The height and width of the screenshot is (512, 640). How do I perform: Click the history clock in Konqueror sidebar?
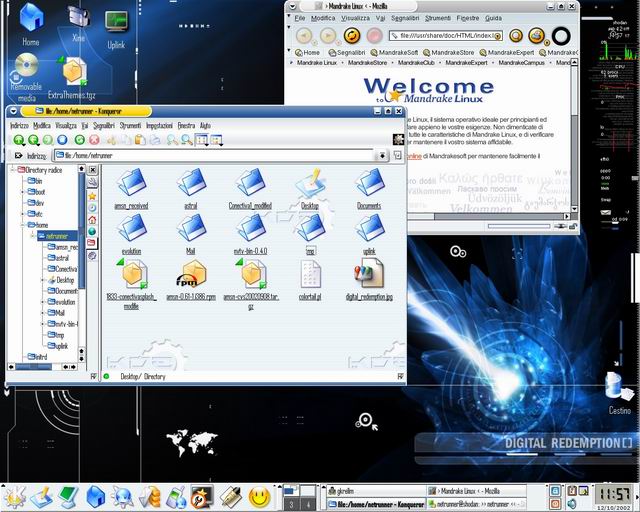pyautogui.click(x=92, y=208)
